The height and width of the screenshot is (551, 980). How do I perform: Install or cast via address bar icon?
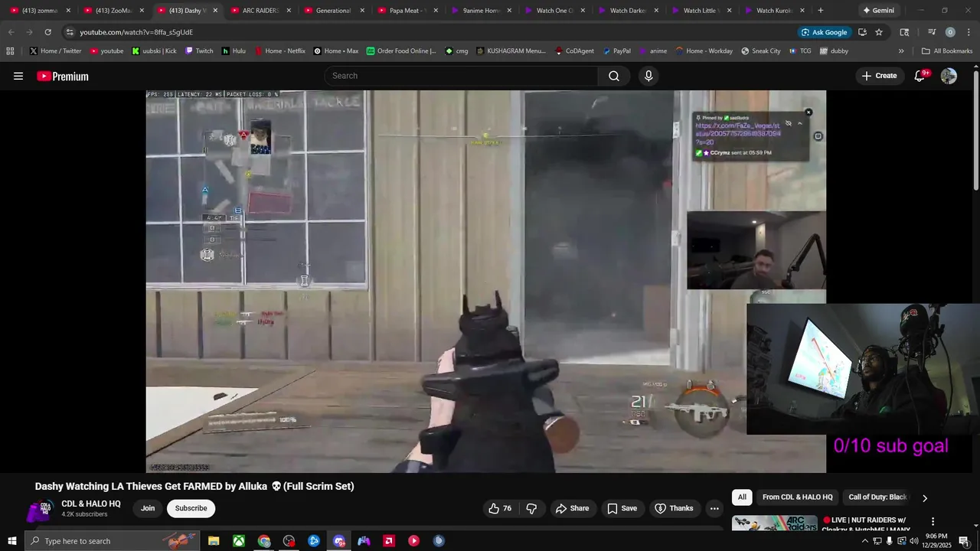click(x=862, y=32)
